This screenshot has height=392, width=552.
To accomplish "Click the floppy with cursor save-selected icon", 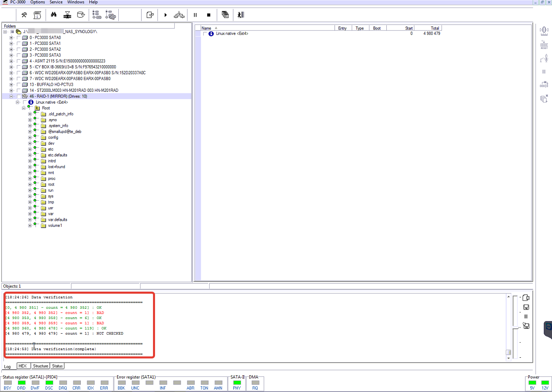I will click(x=526, y=326).
